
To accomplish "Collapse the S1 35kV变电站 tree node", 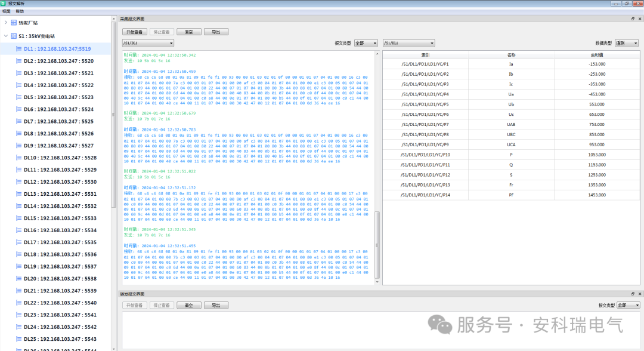I will [x=6, y=36].
